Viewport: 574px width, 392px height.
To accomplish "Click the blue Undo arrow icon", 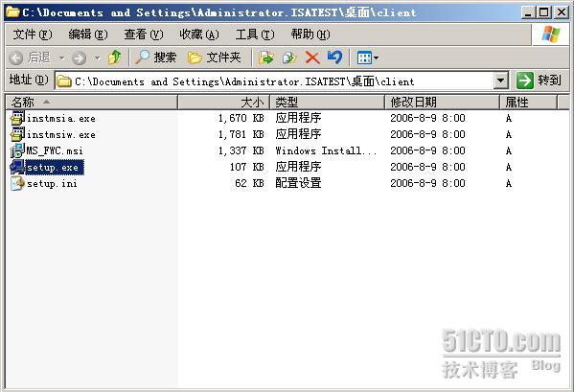I will point(334,58).
